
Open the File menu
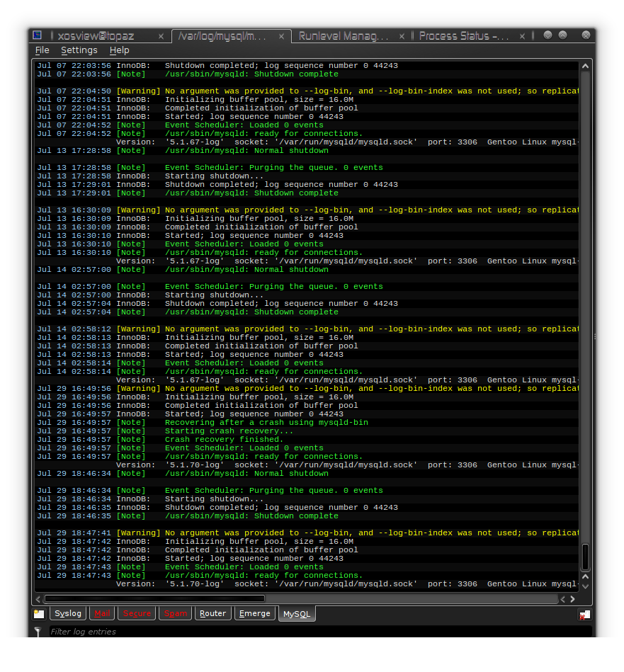pyautogui.click(x=42, y=50)
